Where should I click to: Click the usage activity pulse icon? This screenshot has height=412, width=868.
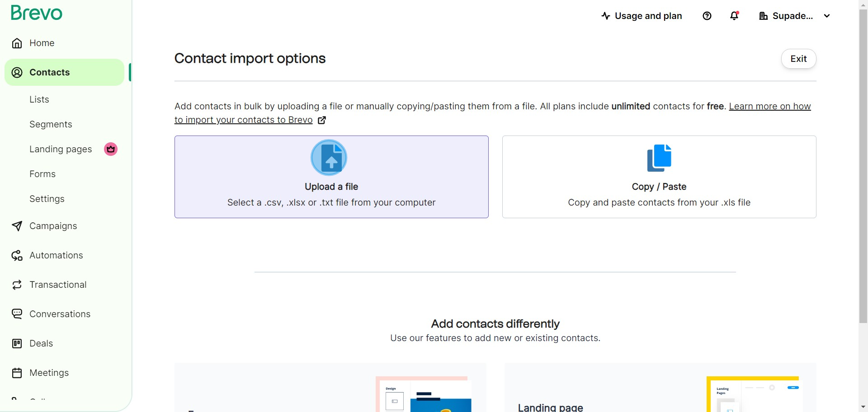click(606, 16)
